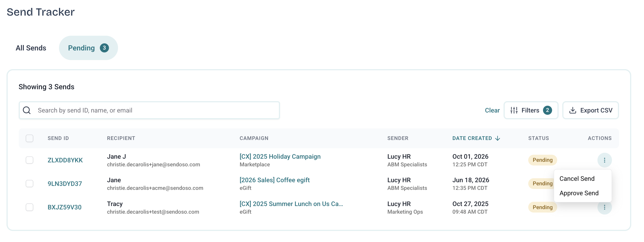This screenshot has width=644, height=242.
Task: Click the Pending status badge for ZLXDD8YKK
Action: (x=542, y=160)
